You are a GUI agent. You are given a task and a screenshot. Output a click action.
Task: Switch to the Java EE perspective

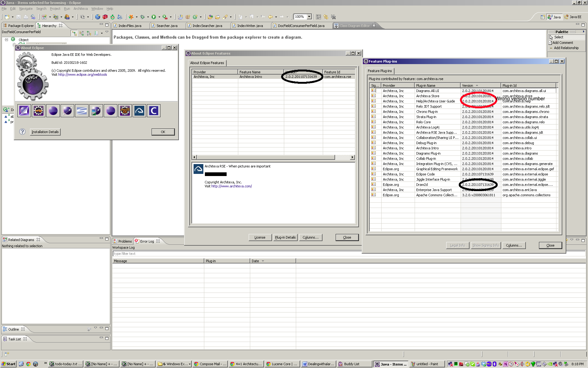tap(572, 17)
